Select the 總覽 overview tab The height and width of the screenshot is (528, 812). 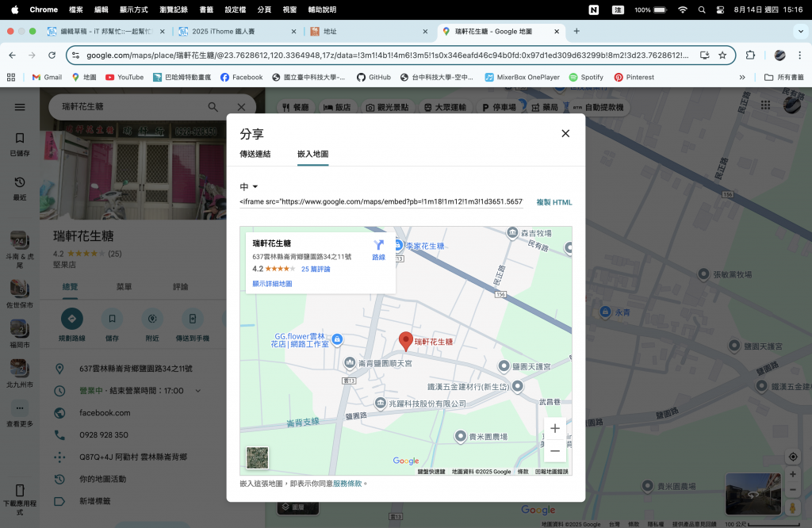point(70,287)
